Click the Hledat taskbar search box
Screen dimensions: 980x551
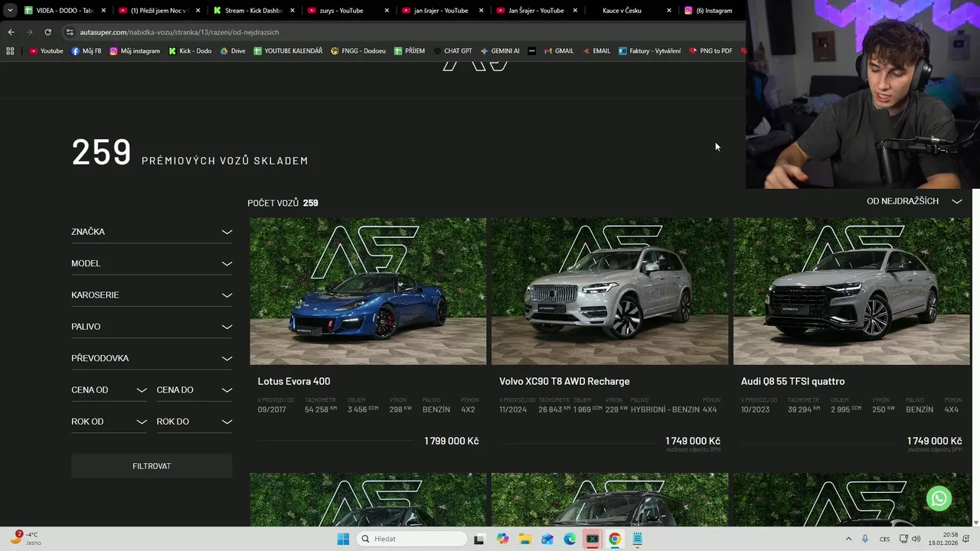[x=412, y=539]
